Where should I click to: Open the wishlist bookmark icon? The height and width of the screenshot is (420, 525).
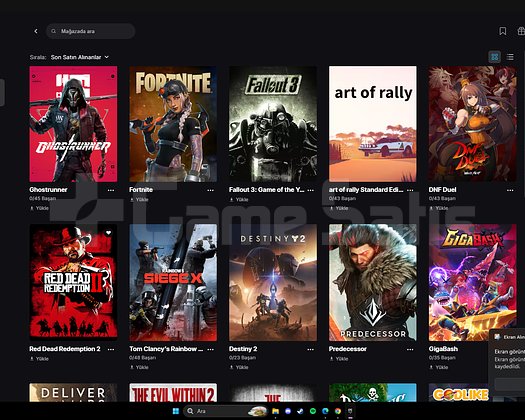coord(503,31)
